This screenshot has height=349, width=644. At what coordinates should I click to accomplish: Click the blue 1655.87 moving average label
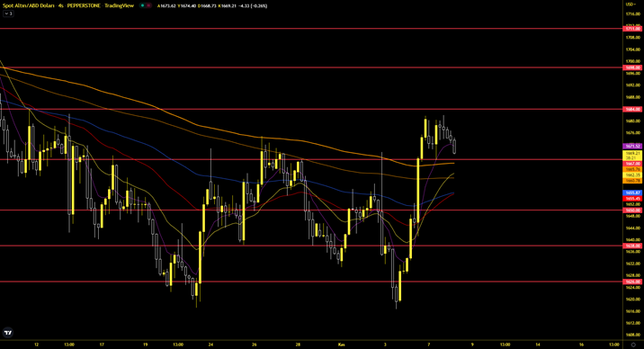pos(632,192)
